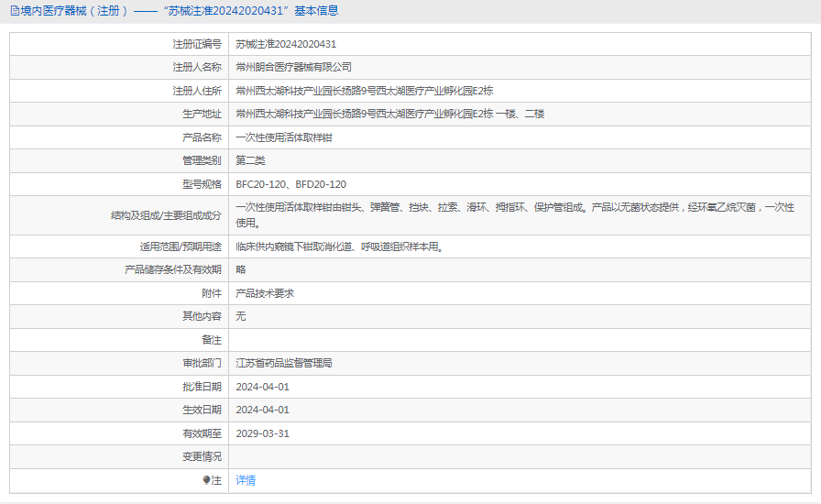The height and width of the screenshot is (504, 821).
Task: Click the bullet icon beside 注
Action: (206, 480)
